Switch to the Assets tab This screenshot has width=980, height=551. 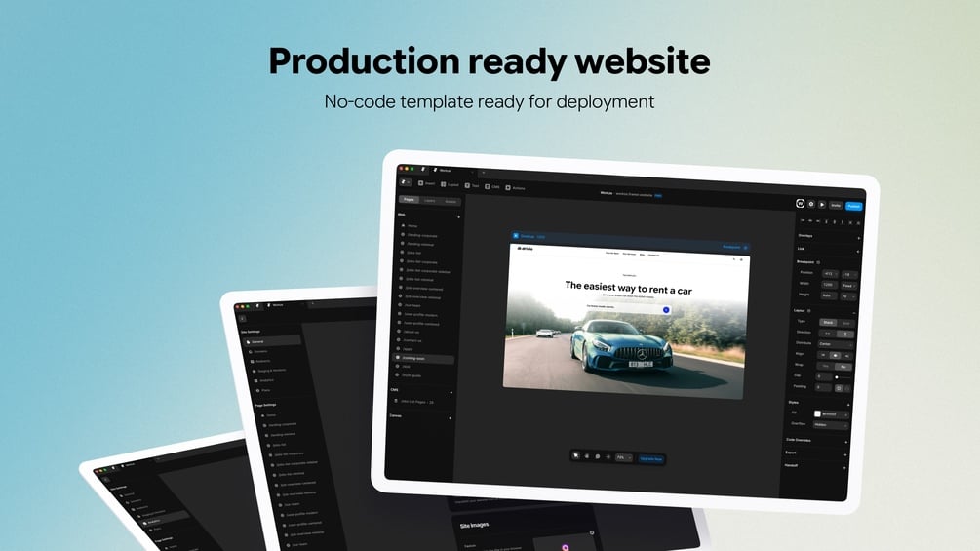point(450,202)
